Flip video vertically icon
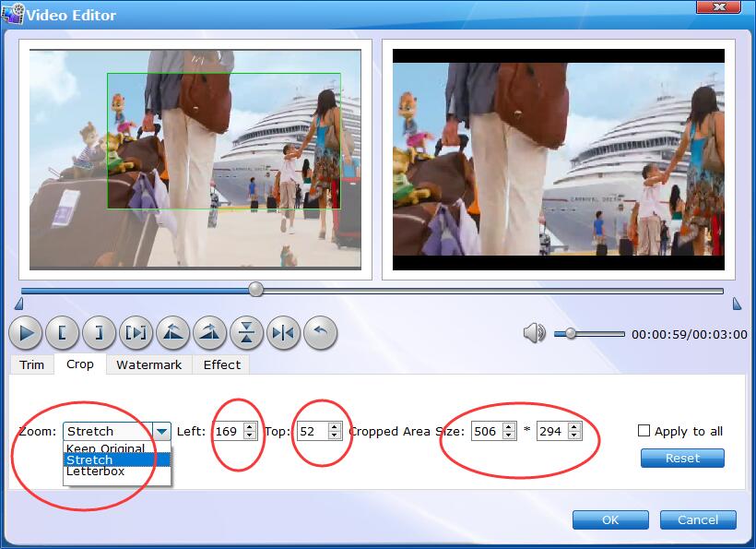This screenshot has height=549, width=756. click(x=246, y=333)
